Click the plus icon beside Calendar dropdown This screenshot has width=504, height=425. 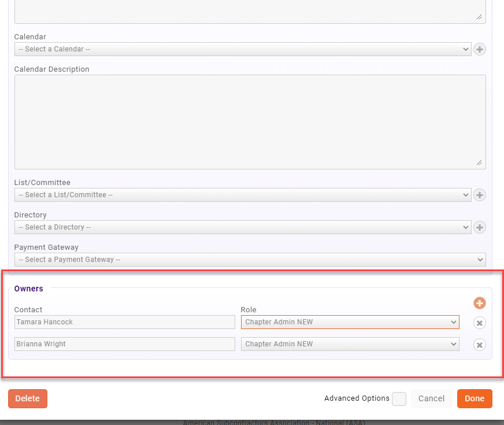coord(479,49)
